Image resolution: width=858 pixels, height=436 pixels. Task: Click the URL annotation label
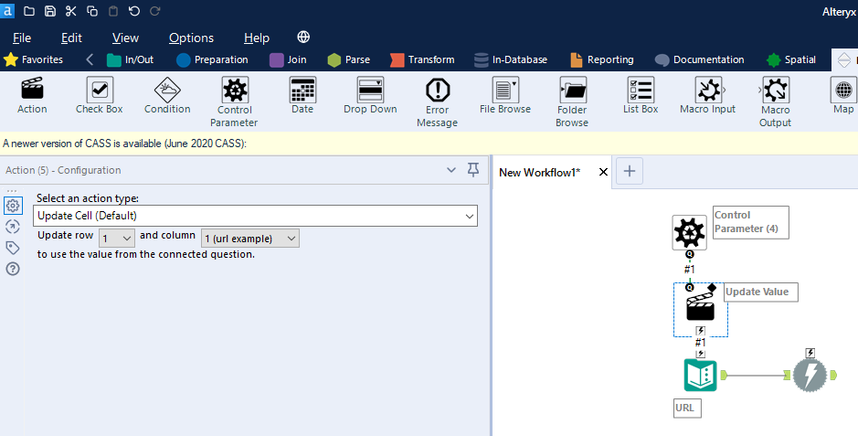687,408
